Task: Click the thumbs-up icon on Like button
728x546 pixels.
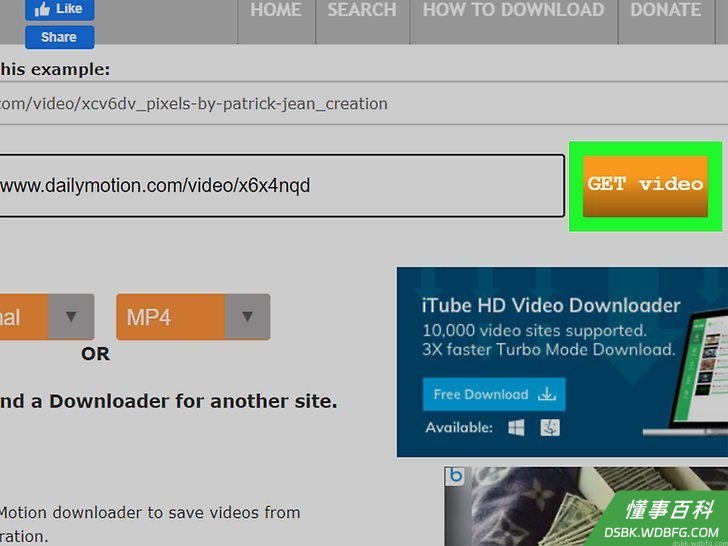Action: pos(42,9)
